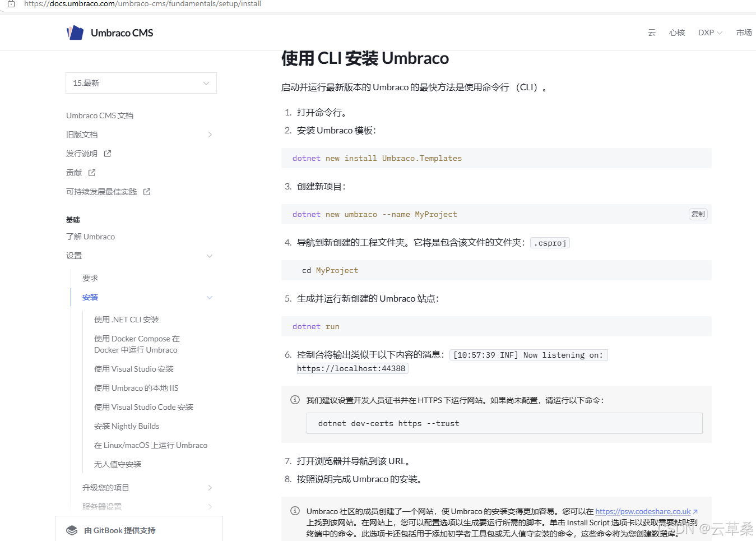Open Docker Compose 运行 Umbraco page
Screen dimensions: 756x541
(137, 344)
